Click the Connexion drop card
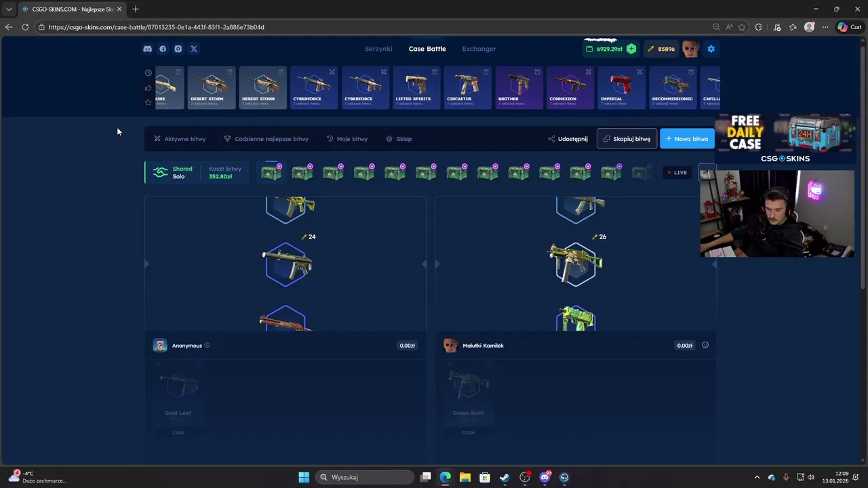Image resolution: width=868 pixels, height=488 pixels. coord(570,87)
